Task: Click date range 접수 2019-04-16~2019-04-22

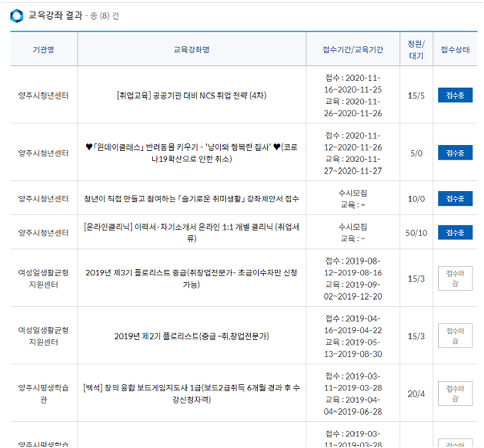Action: coord(353,324)
